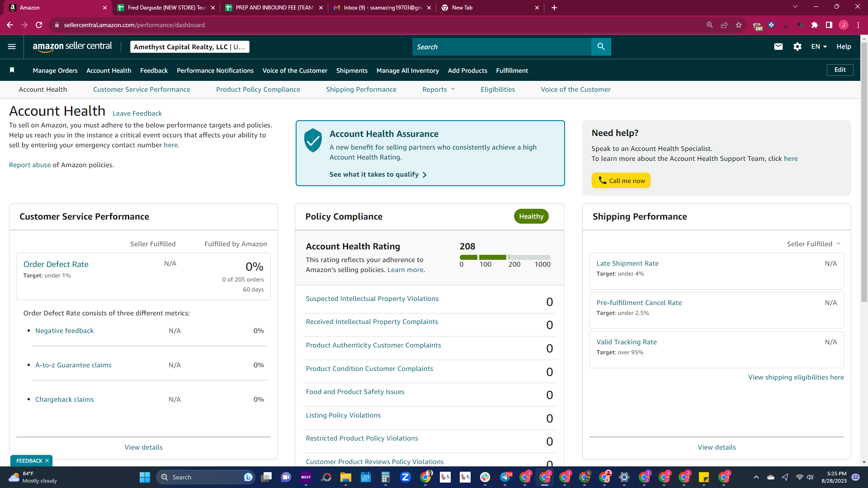The width and height of the screenshot is (868, 488).
Task: Click the amazon seller central logo
Action: [x=72, y=47]
